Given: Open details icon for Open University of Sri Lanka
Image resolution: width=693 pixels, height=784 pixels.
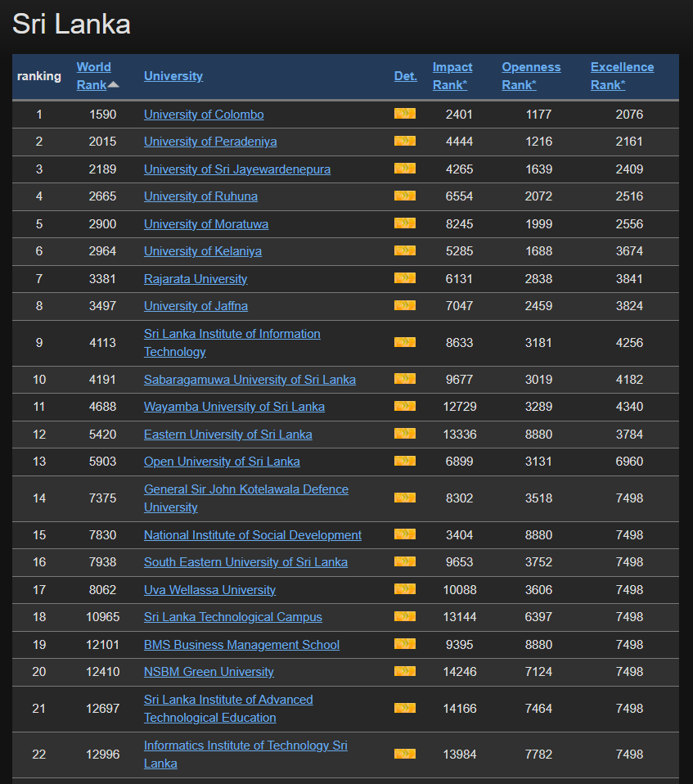Looking at the screenshot, I should tap(404, 461).
